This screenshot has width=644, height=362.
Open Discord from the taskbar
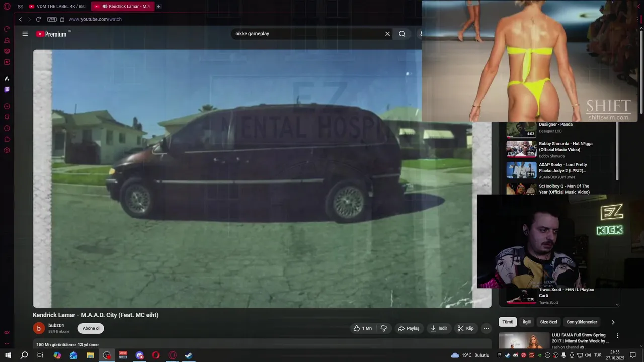pos(139,355)
